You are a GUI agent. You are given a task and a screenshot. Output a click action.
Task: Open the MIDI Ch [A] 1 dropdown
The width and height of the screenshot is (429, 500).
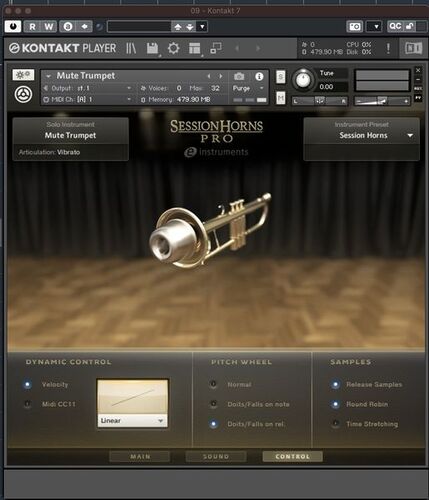tap(88, 99)
